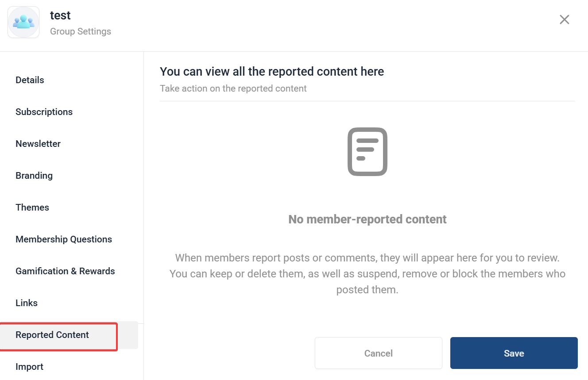Go to the Import section
The height and width of the screenshot is (380, 588).
pos(29,367)
